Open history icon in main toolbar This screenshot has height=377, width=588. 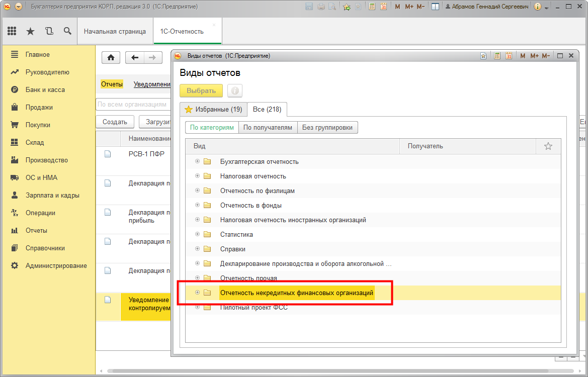pyautogui.click(x=49, y=31)
